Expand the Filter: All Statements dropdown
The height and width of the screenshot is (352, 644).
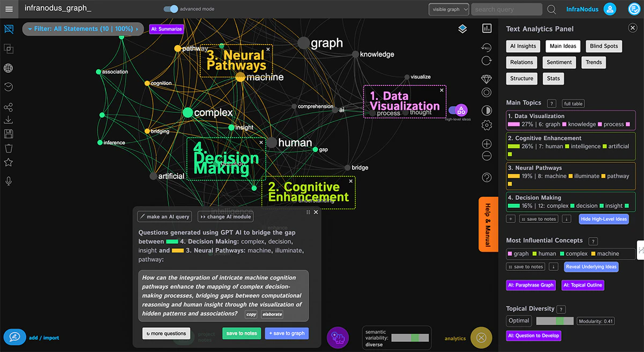[83, 29]
